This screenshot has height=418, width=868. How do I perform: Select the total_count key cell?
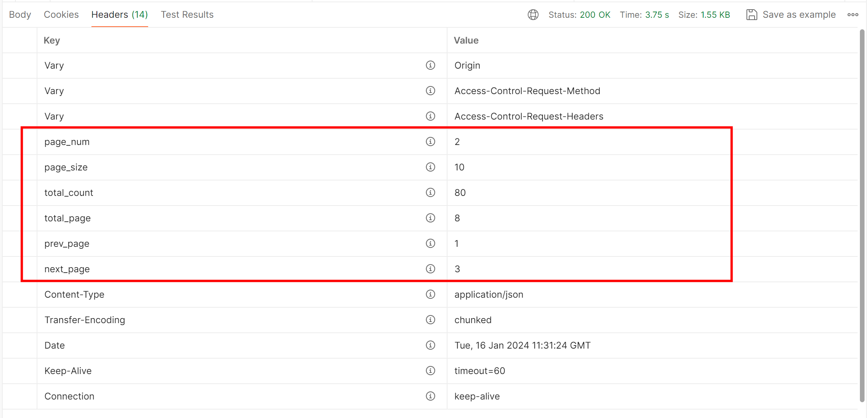(242, 193)
